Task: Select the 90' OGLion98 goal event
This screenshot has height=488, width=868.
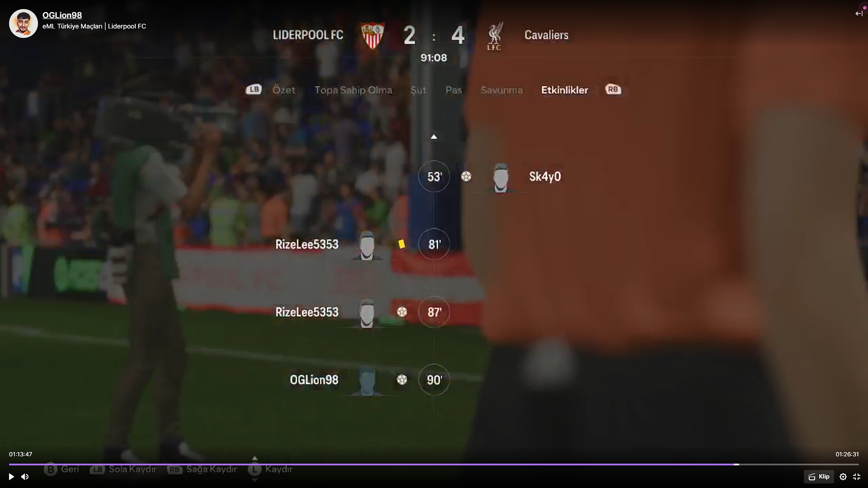Action: tap(368, 380)
